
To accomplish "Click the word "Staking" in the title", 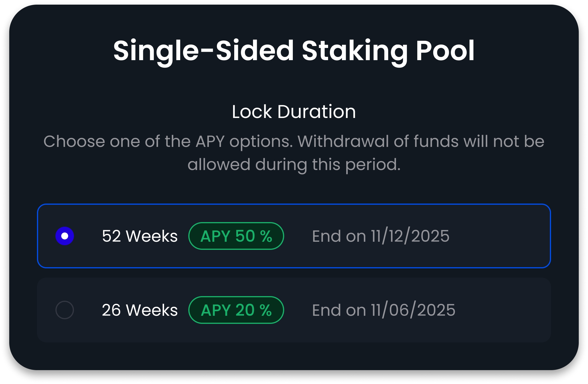I will click(355, 51).
